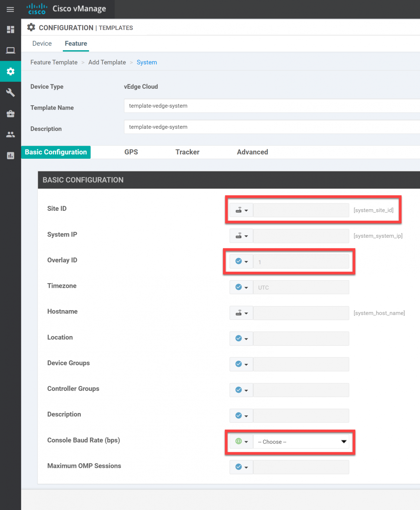This screenshot has width=420, height=510.
Task: Open the navigation hamburger menu
Action: pos(10,9)
